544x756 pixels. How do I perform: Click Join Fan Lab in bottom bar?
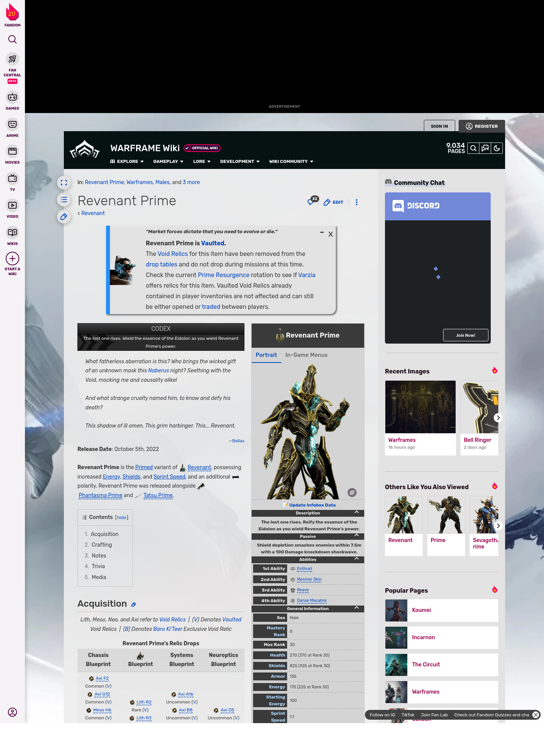pyautogui.click(x=434, y=715)
